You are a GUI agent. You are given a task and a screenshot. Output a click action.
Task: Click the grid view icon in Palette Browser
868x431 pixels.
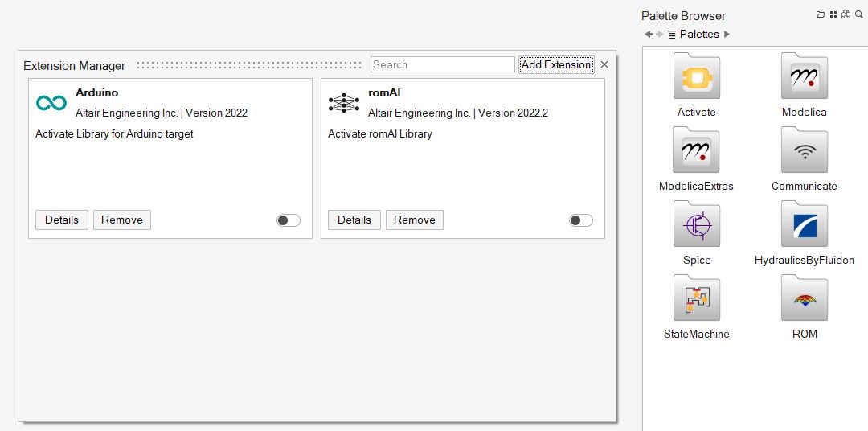833,14
